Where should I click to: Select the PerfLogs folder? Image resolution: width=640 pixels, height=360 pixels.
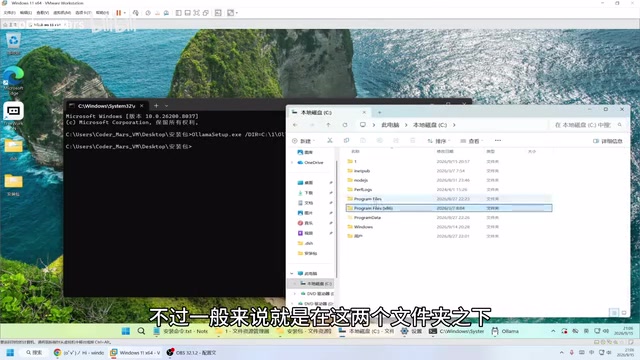(449, 189)
